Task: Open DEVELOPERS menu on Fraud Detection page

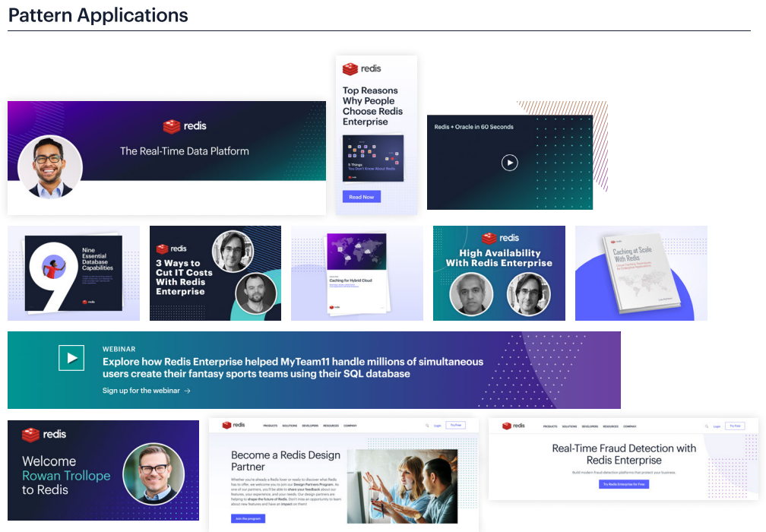Action: [590, 426]
